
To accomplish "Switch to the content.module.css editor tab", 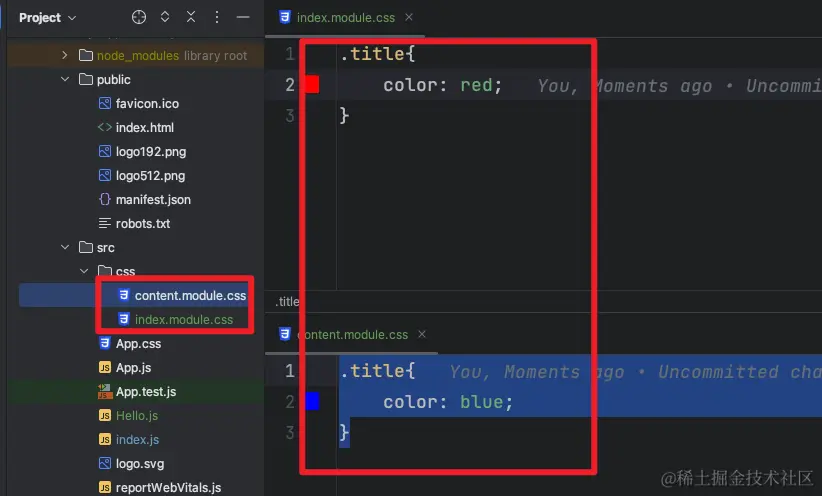I will pyautogui.click(x=352, y=335).
